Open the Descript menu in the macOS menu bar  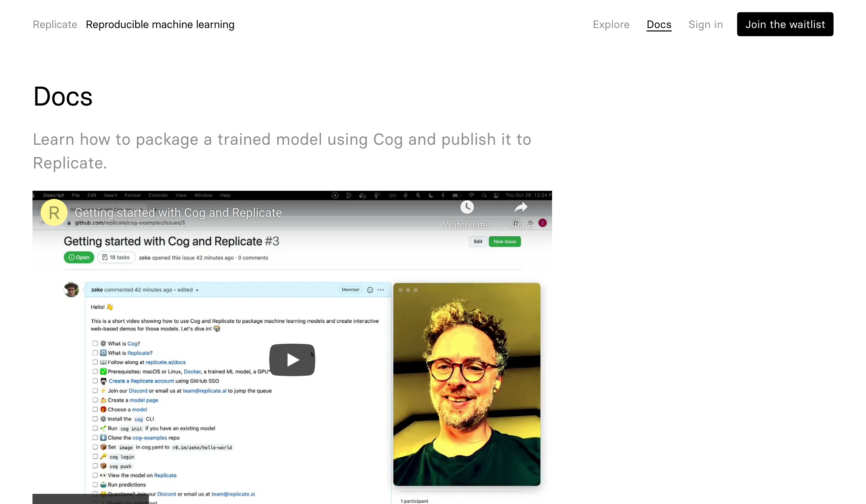pos(53,195)
